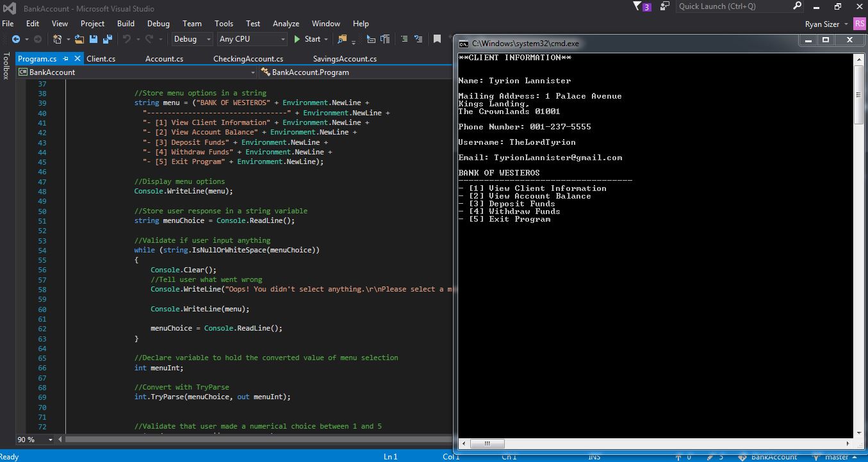Click the cmd.exe vertical scrollbar thumb
This screenshot has width=868, height=462.
pos(858,95)
